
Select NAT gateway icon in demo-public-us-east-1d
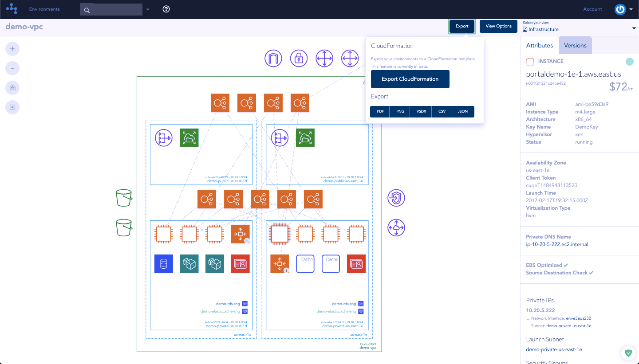coord(163,138)
